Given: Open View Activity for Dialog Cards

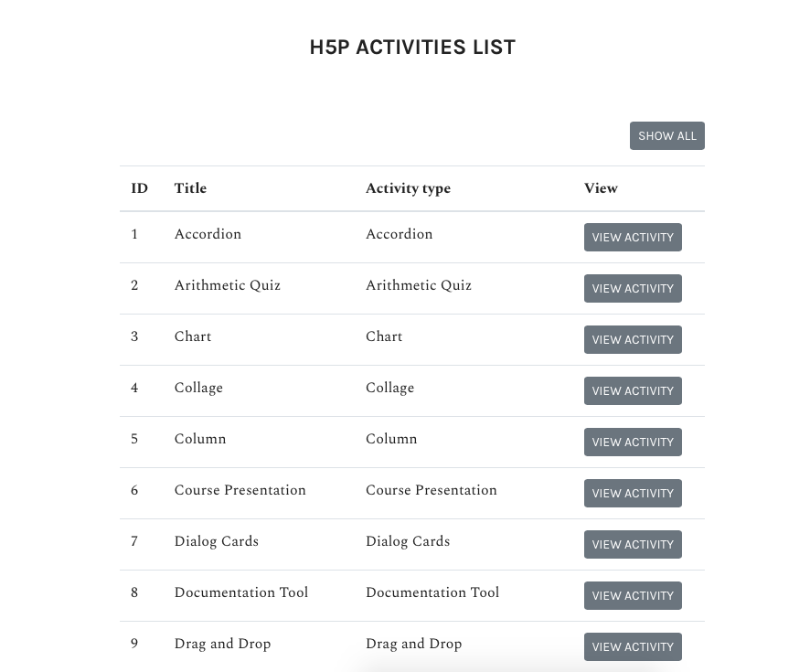Looking at the screenshot, I should pyautogui.click(x=633, y=544).
